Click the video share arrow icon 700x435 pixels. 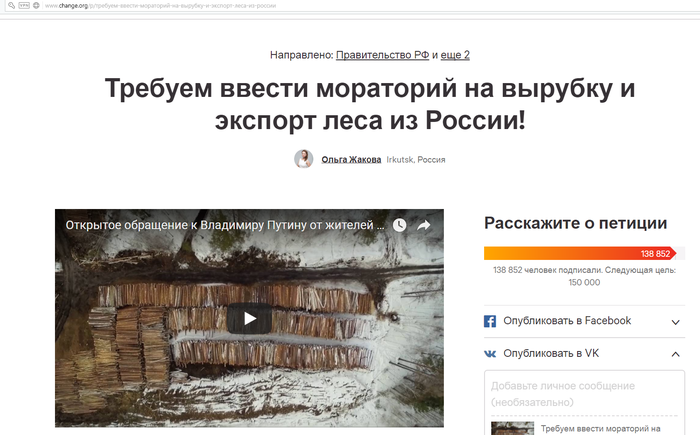(x=424, y=225)
